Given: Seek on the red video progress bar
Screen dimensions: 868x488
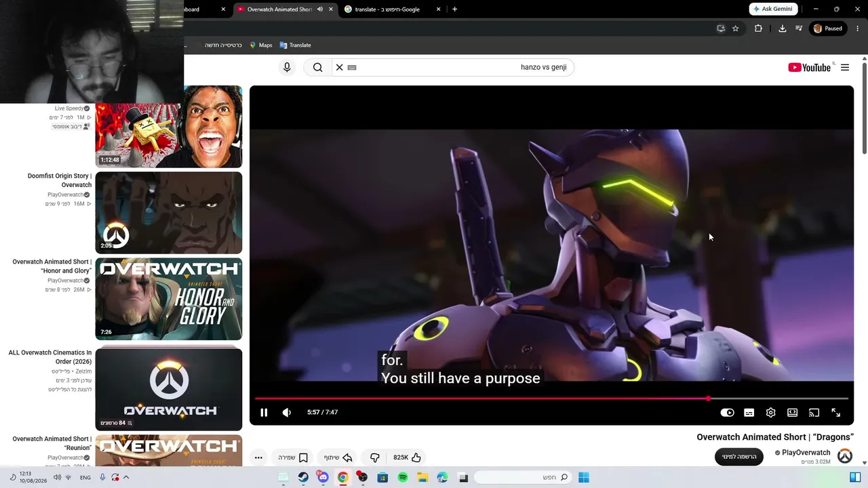Looking at the screenshot, I should (551, 399).
